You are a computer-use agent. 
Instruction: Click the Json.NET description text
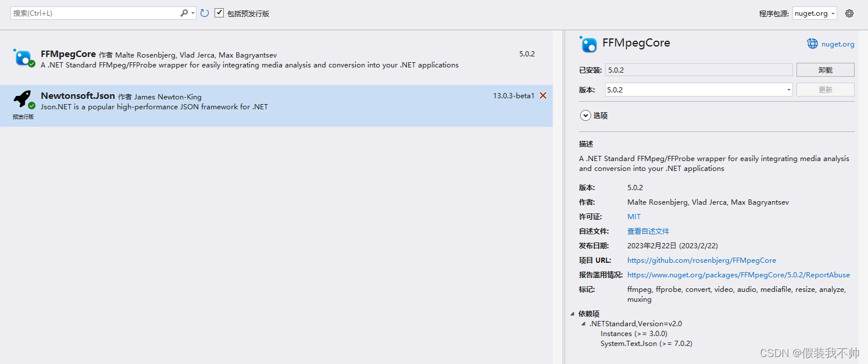point(155,107)
